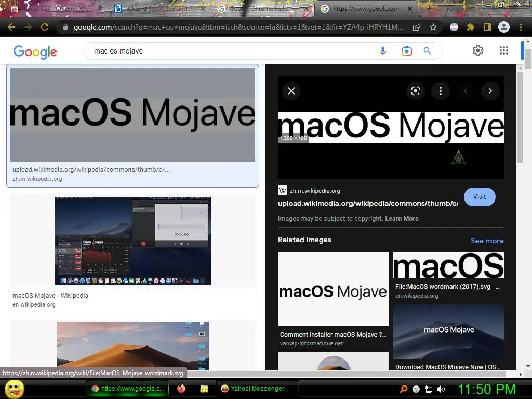Click the network tray icon
The image size is (532, 399).
click(x=429, y=389)
